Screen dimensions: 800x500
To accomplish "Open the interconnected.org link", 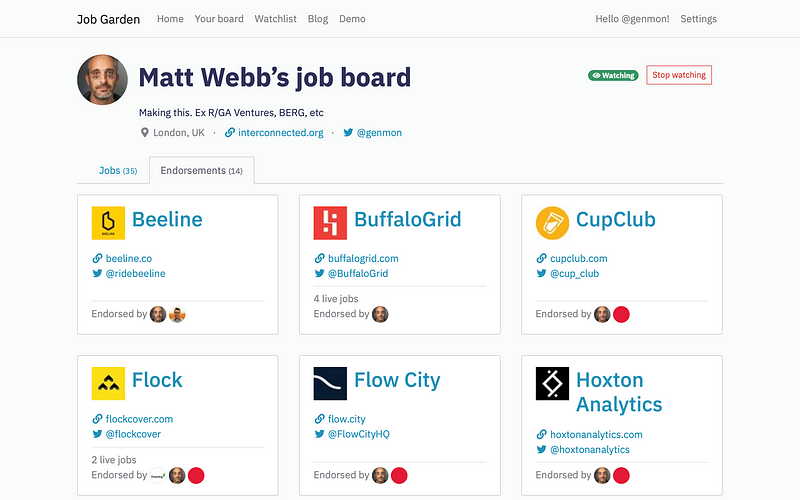I will (281, 133).
